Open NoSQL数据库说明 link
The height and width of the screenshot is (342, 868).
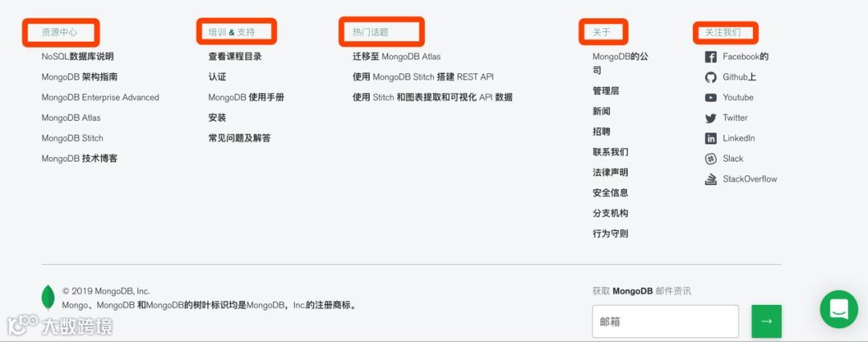[x=77, y=56]
